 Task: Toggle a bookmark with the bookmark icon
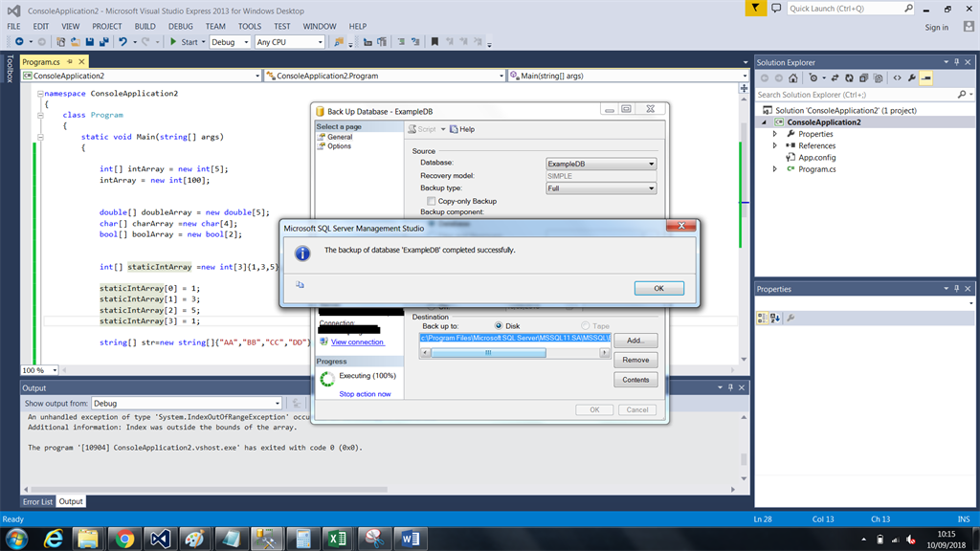(x=434, y=42)
